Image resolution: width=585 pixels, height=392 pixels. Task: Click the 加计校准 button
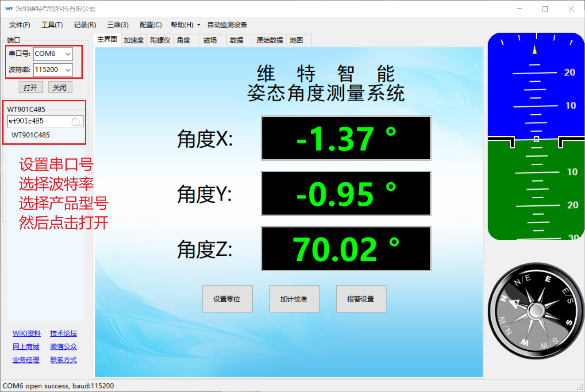point(294,299)
